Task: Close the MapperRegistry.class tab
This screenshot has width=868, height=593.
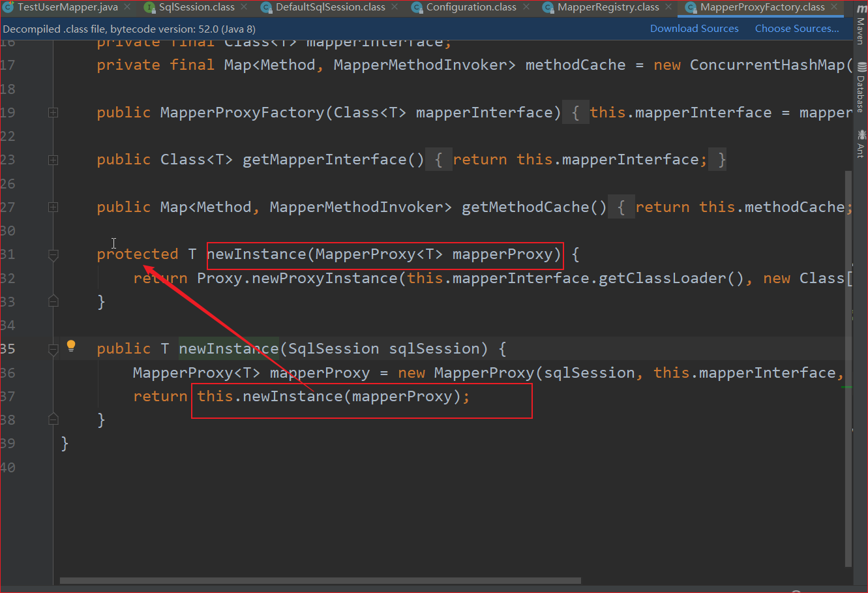Action: click(x=668, y=7)
